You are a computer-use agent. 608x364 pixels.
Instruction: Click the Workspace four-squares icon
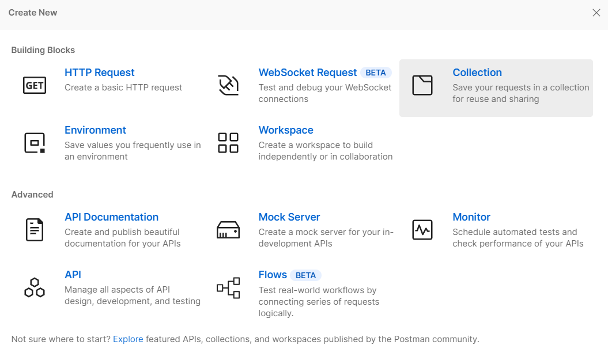click(x=228, y=143)
